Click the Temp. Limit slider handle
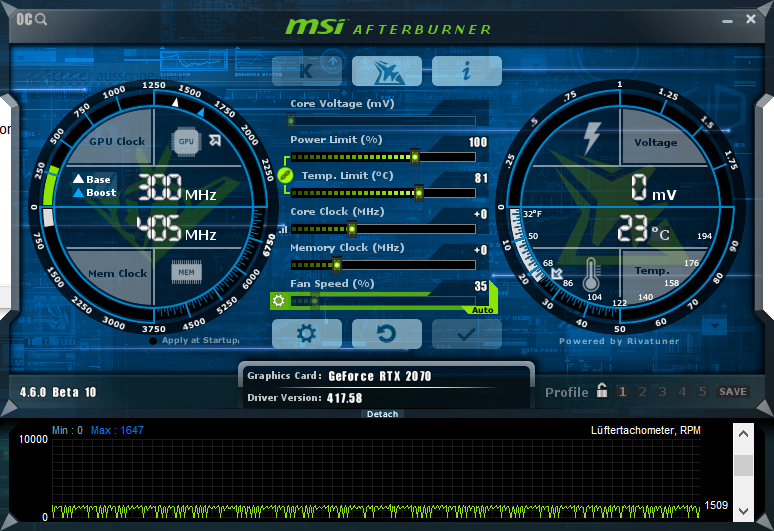The image size is (774, 531). click(419, 193)
